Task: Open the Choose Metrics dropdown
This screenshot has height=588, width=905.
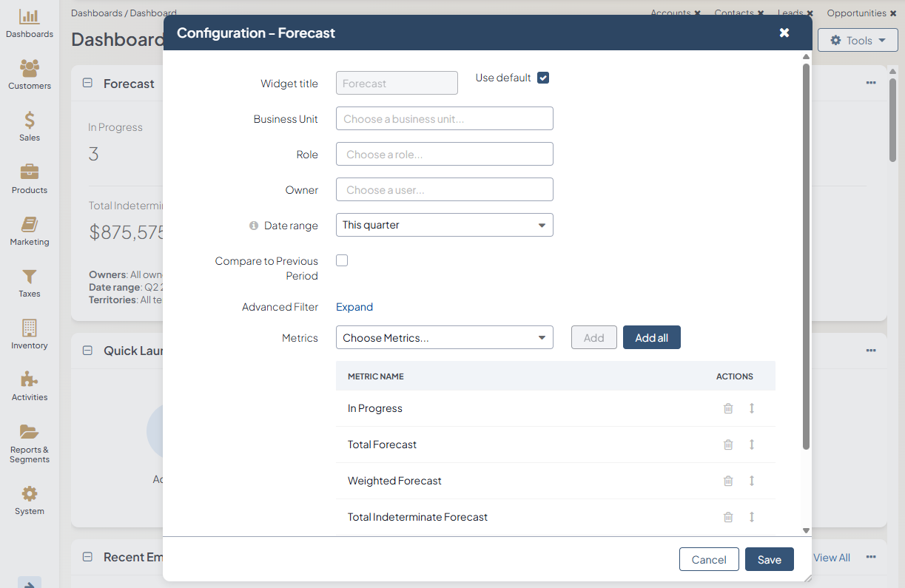Action: coord(444,338)
